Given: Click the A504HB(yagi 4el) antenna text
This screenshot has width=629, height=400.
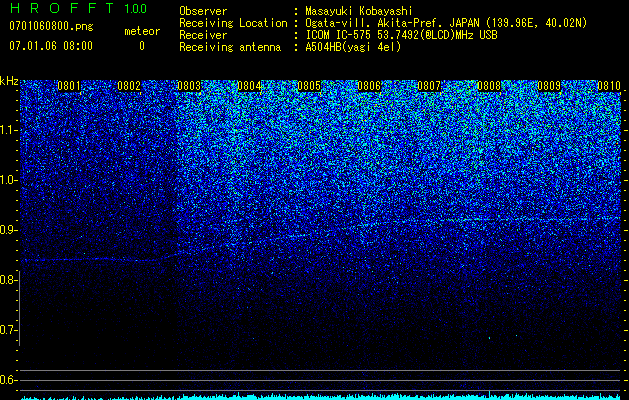Looking at the screenshot, I should pyautogui.click(x=353, y=47).
